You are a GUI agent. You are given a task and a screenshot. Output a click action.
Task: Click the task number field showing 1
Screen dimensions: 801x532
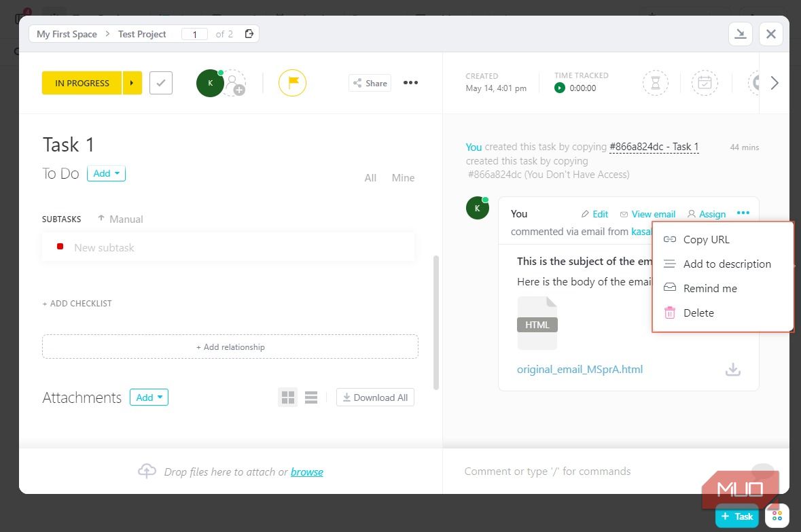click(194, 34)
